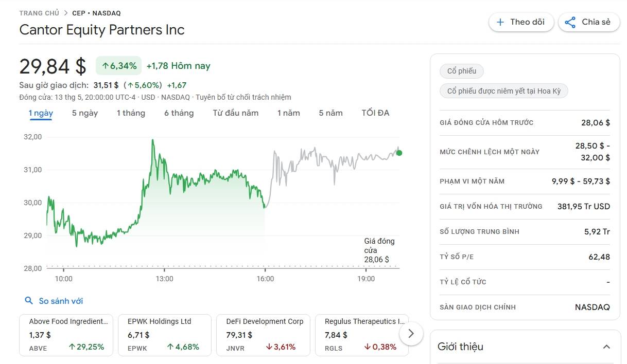Select Từ đầu năm range tab

pos(235,113)
